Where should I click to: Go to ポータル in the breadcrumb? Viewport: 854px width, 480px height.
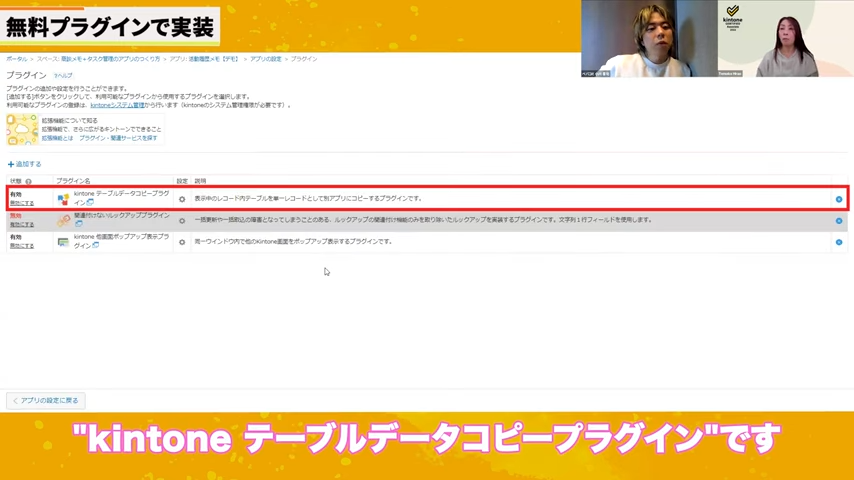[x=17, y=59]
